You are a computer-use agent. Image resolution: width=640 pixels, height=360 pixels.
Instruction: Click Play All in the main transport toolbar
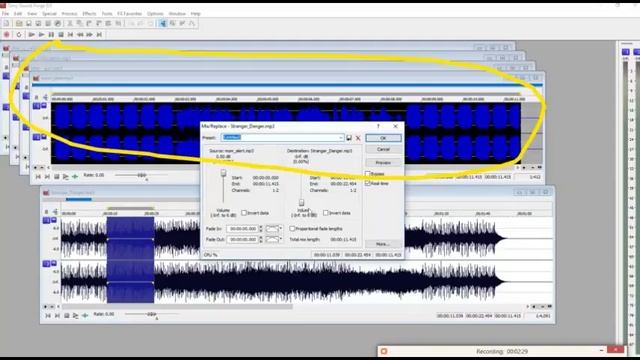[31, 35]
